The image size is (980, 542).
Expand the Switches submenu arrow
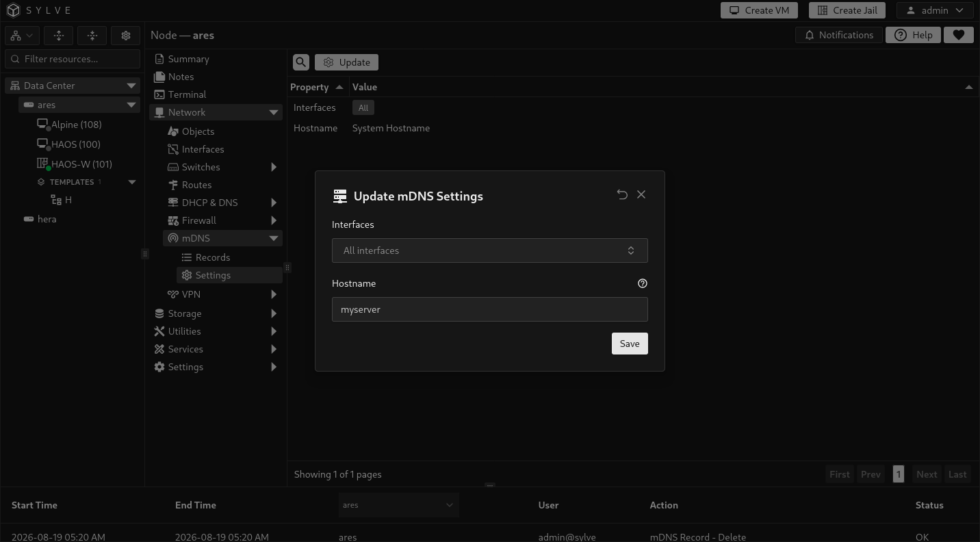[274, 167]
